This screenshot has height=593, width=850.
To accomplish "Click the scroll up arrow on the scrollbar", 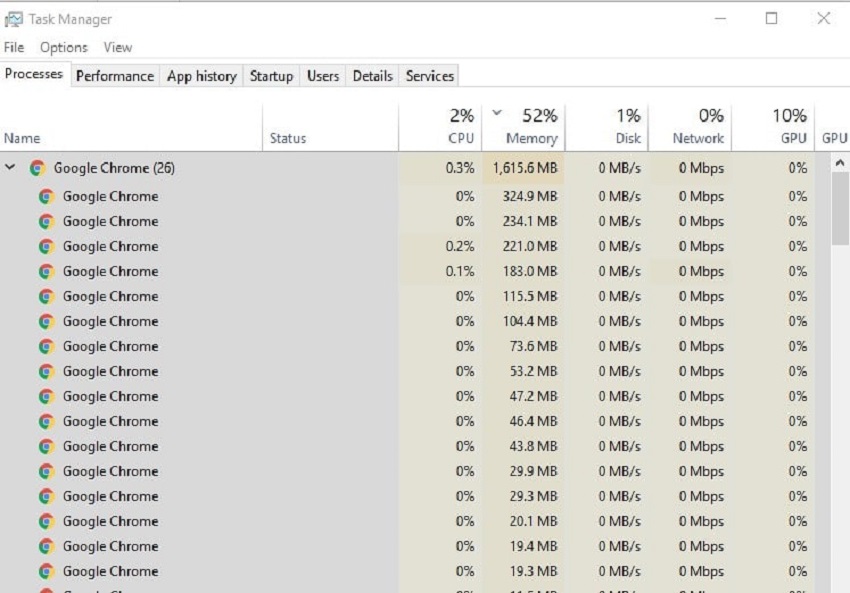I will pos(840,163).
